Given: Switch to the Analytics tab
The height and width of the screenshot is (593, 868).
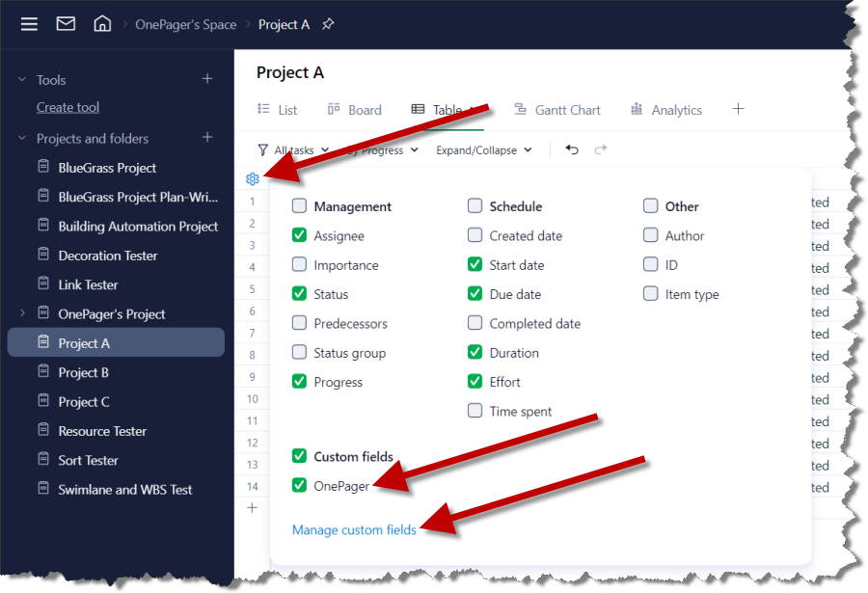Looking at the screenshot, I should click(x=665, y=110).
